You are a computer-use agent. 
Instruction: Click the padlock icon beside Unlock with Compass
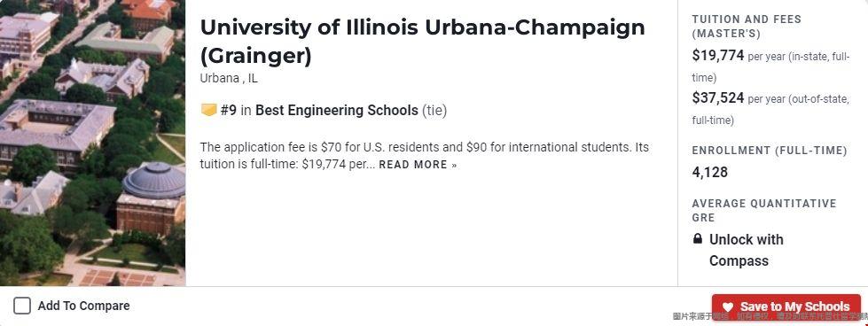698,239
